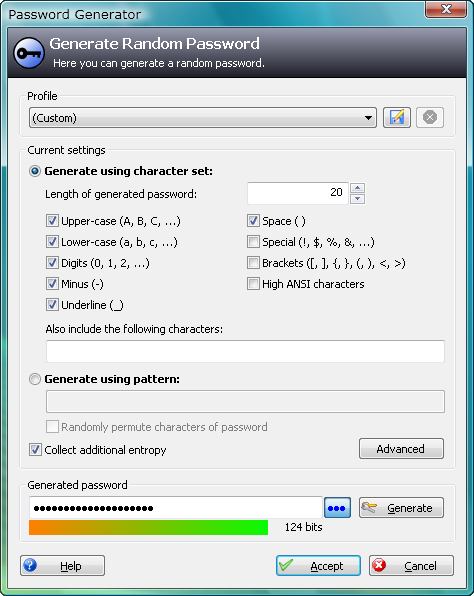Increase password length with up arrow
This screenshot has width=474, height=596.
coord(357,188)
